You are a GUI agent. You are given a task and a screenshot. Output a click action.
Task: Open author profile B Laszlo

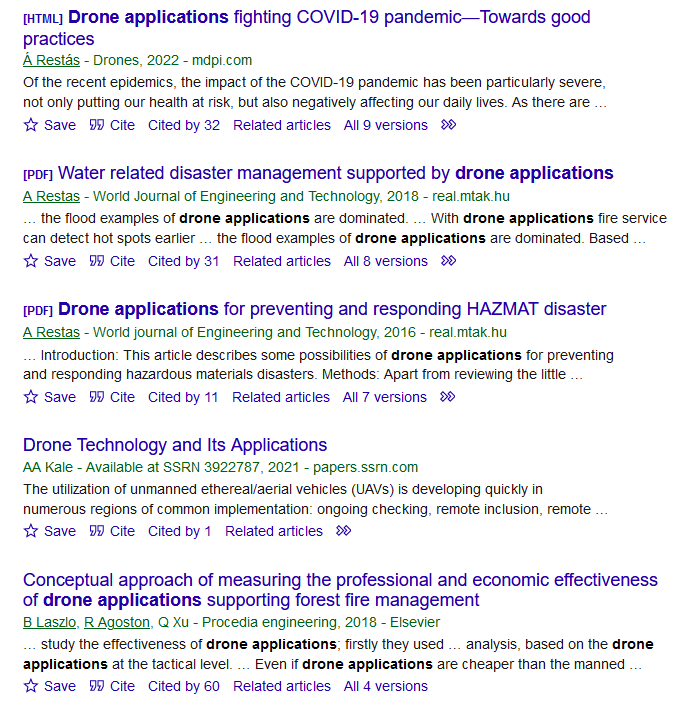(x=48, y=622)
